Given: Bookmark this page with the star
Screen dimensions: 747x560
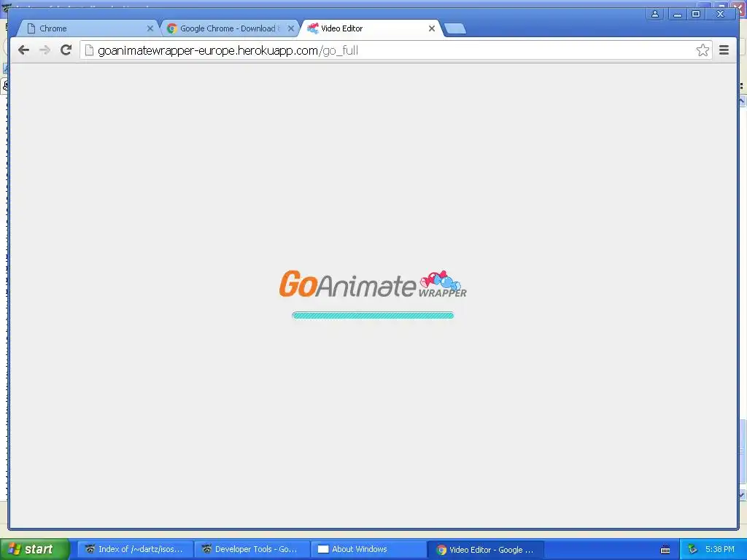Looking at the screenshot, I should tap(703, 50).
